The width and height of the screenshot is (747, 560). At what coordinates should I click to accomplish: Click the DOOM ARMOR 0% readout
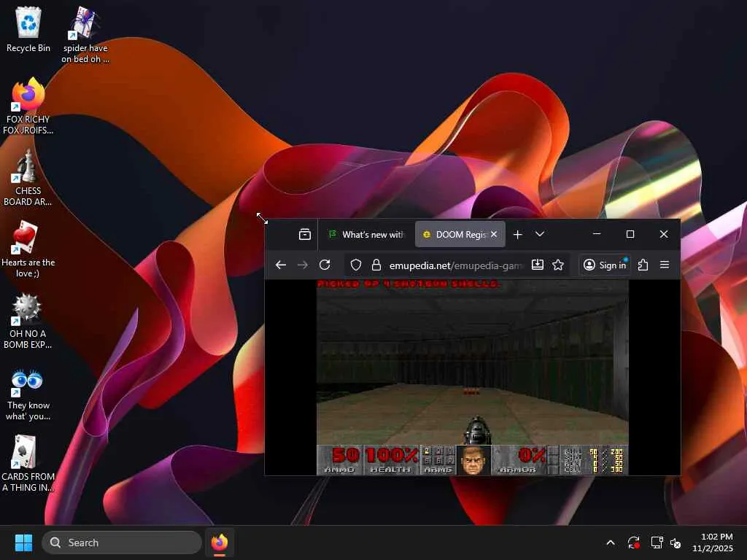[x=523, y=460]
